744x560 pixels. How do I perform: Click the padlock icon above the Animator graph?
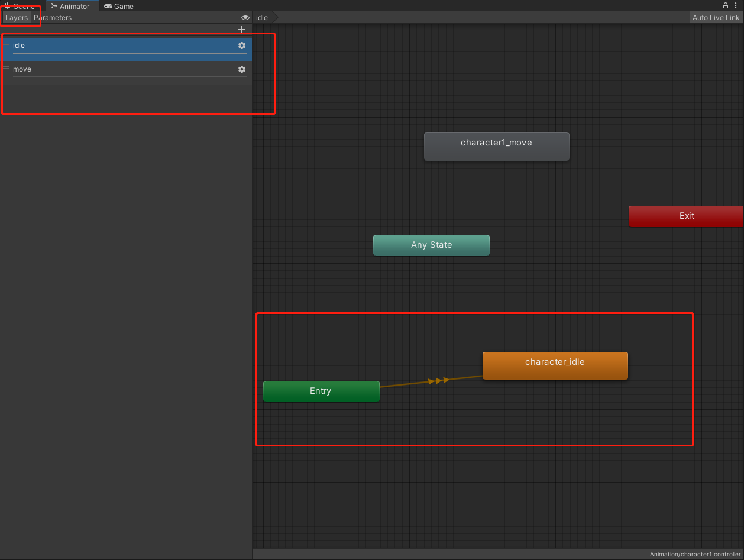(x=725, y=5)
